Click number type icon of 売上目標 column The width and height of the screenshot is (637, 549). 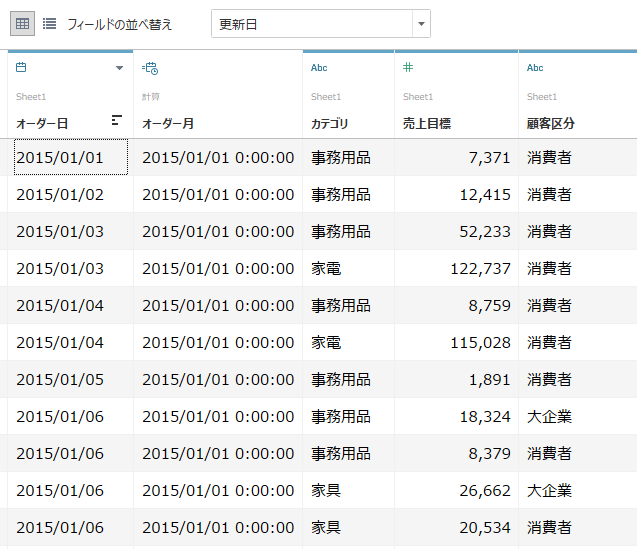pos(408,67)
